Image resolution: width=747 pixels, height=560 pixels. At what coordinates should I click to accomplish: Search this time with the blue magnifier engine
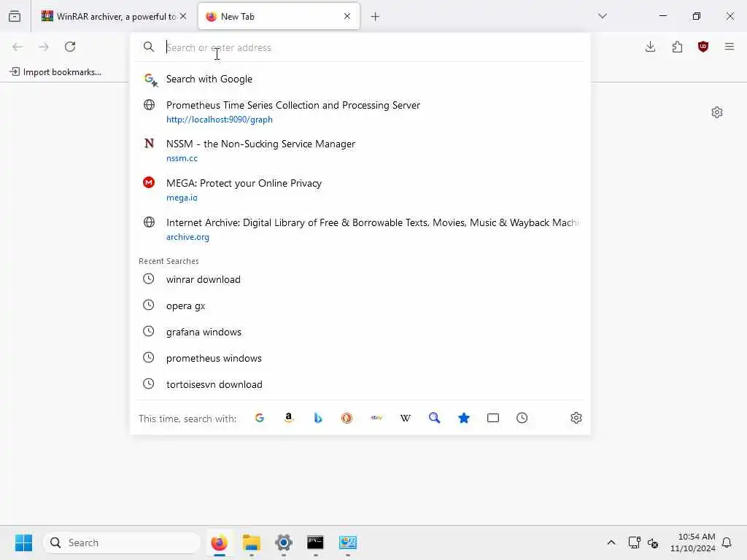(435, 418)
